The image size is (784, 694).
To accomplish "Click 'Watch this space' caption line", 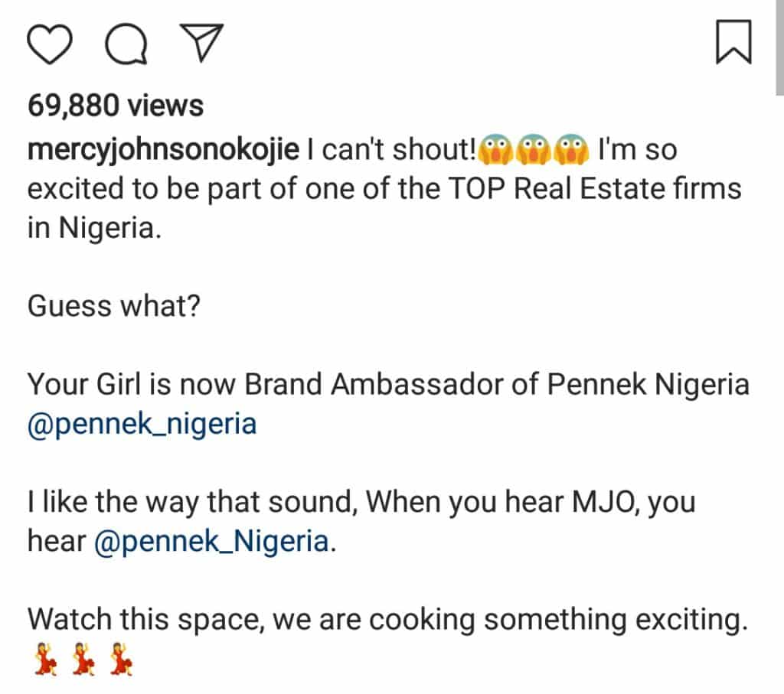I will point(387,620).
